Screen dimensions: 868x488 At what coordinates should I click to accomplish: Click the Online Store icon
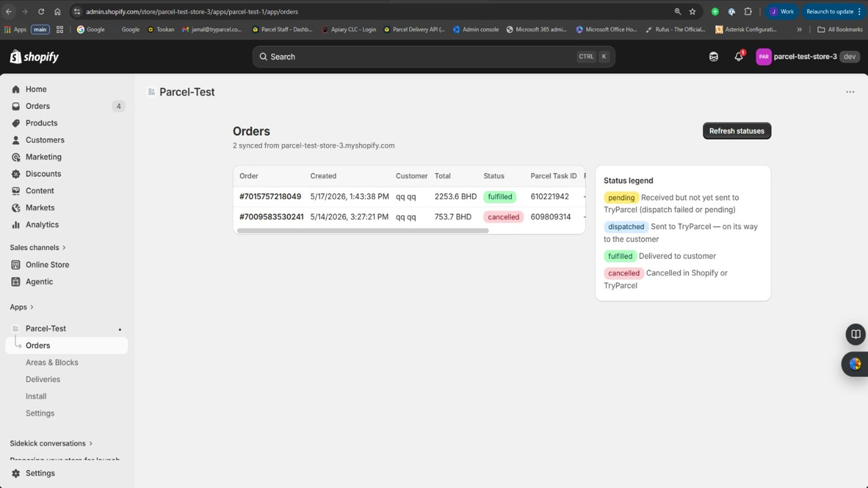coord(16,265)
